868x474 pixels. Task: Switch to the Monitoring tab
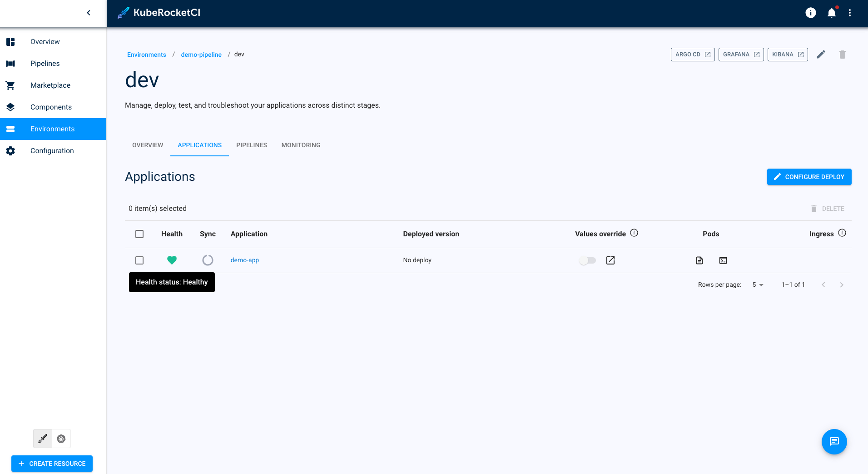point(301,145)
